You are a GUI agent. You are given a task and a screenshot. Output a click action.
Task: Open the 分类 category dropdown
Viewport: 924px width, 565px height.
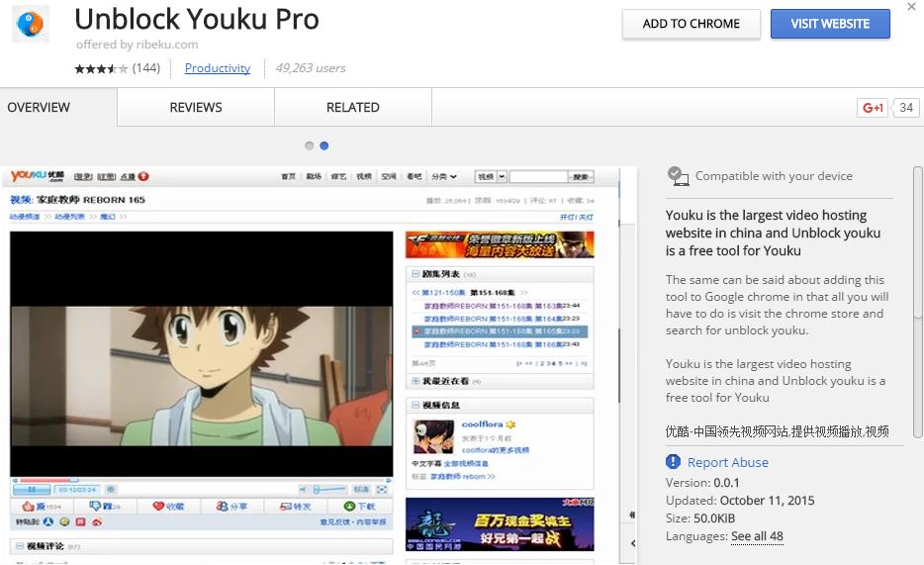click(444, 176)
